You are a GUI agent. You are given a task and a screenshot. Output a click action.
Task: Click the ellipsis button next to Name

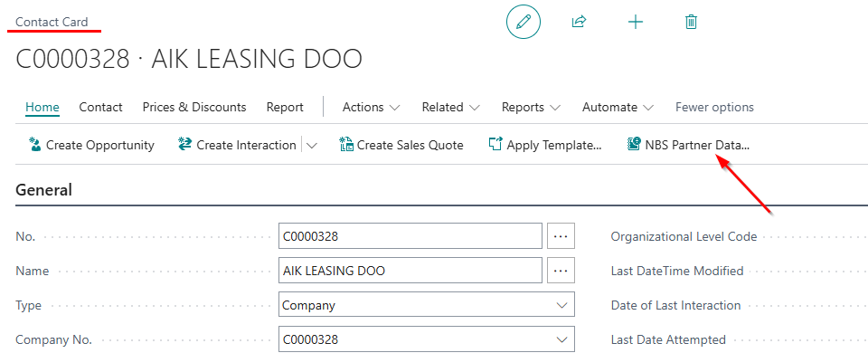tap(561, 271)
